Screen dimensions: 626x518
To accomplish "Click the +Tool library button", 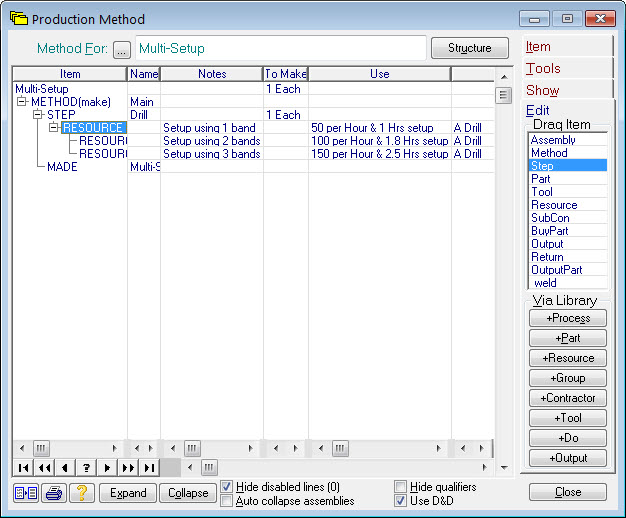I will tap(568, 418).
